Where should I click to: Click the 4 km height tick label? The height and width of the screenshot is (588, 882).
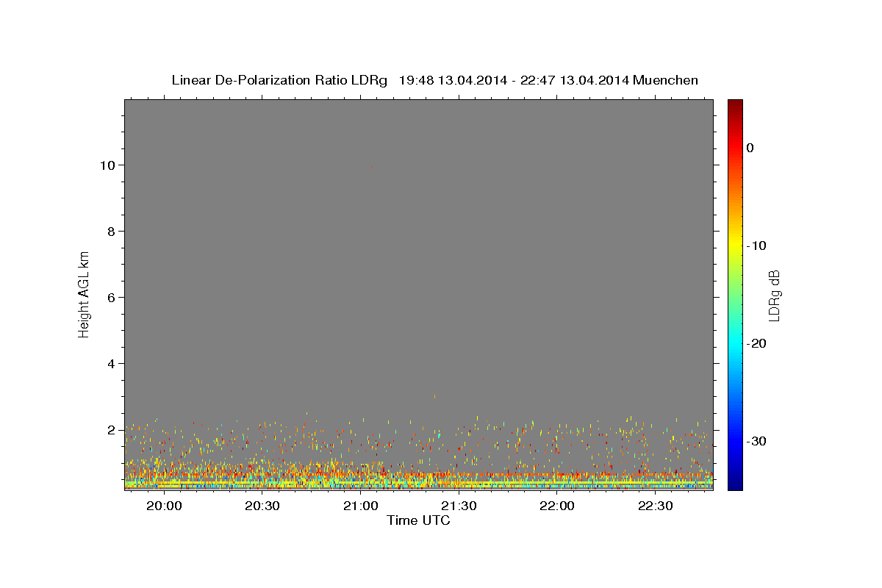point(113,364)
